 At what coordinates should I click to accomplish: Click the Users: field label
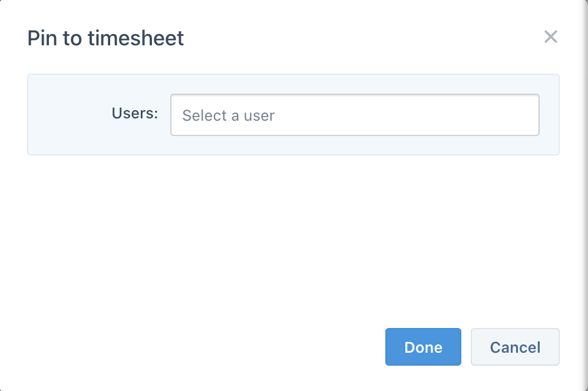point(134,114)
